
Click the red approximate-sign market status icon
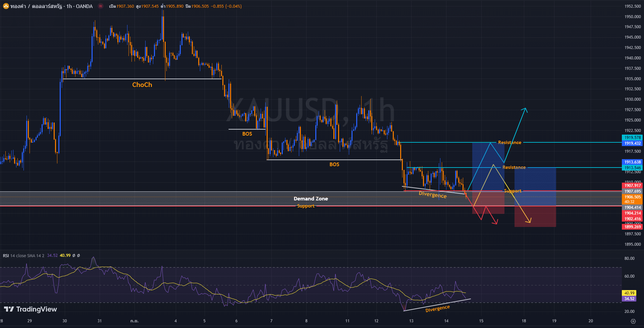click(x=101, y=6)
